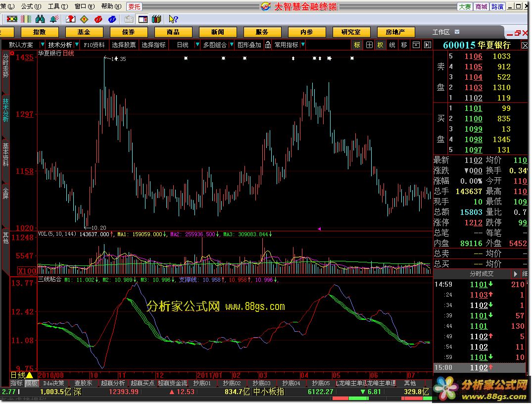532x404 pixels.
Task: Open the binoculars search tool
Action: [40, 19]
